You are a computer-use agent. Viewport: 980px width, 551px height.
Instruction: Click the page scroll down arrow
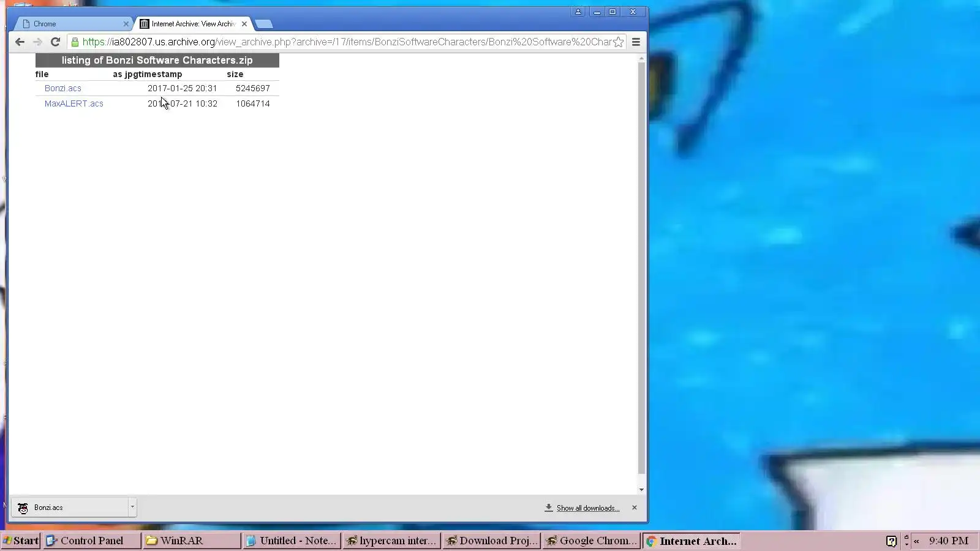click(641, 489)
